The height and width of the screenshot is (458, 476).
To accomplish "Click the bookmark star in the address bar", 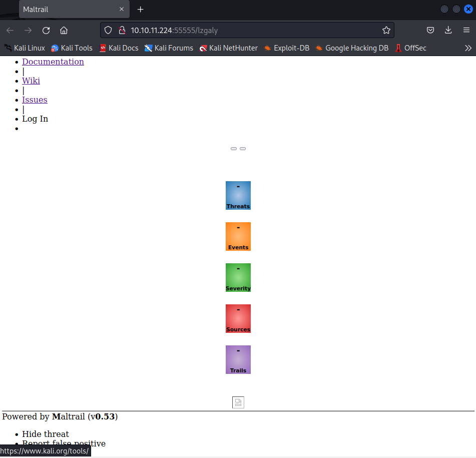I will [x=386, y=30].
